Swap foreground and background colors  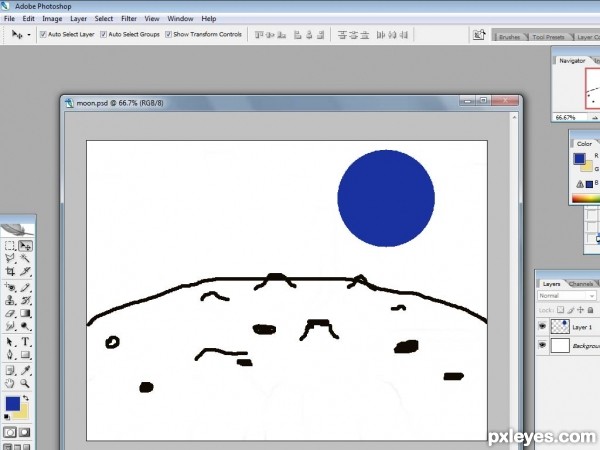(x=26, y=398)
